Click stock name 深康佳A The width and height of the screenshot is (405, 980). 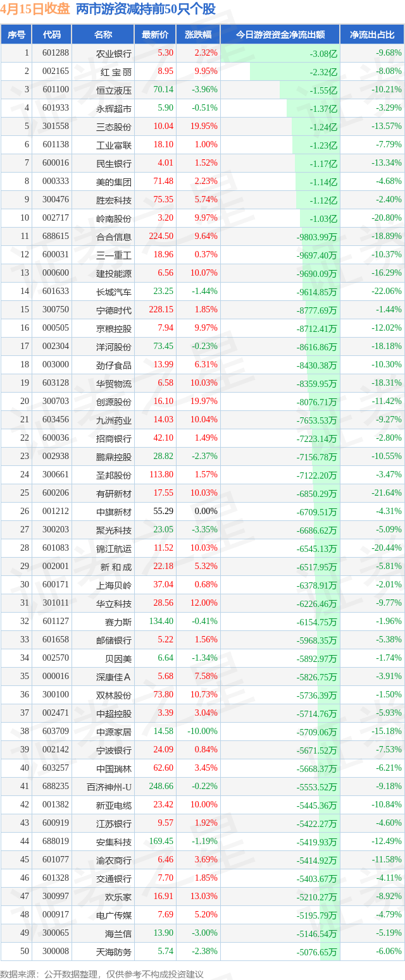(x=114, y=677)
